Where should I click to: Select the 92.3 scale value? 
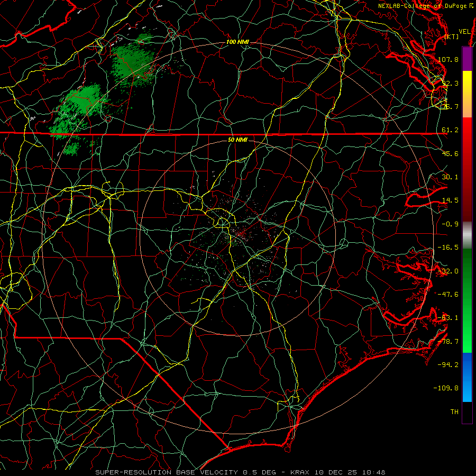[x=450, y=83]
